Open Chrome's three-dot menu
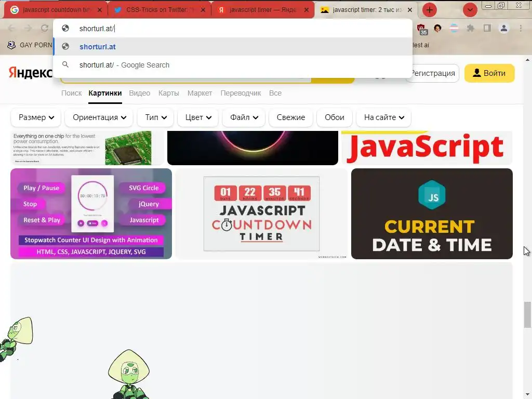The height and width of the screenshot is (399, 532). pyautogui.click(x=521, y=28)
